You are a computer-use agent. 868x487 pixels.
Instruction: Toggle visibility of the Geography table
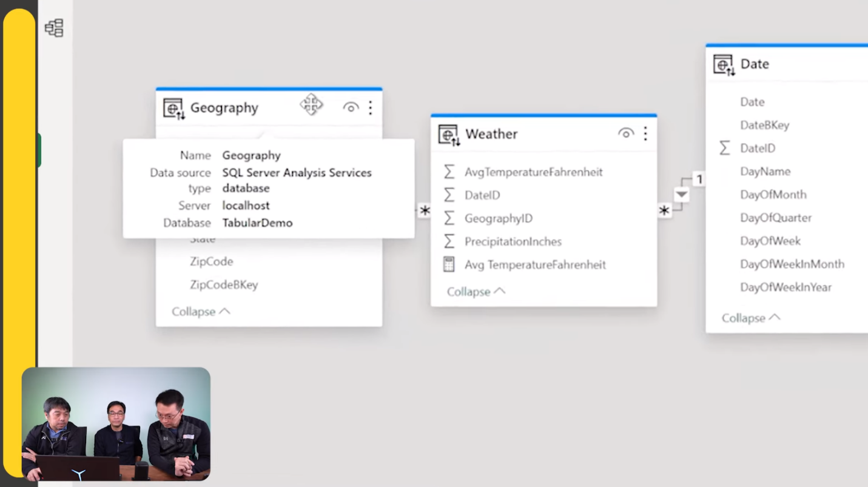click(351, 107)
